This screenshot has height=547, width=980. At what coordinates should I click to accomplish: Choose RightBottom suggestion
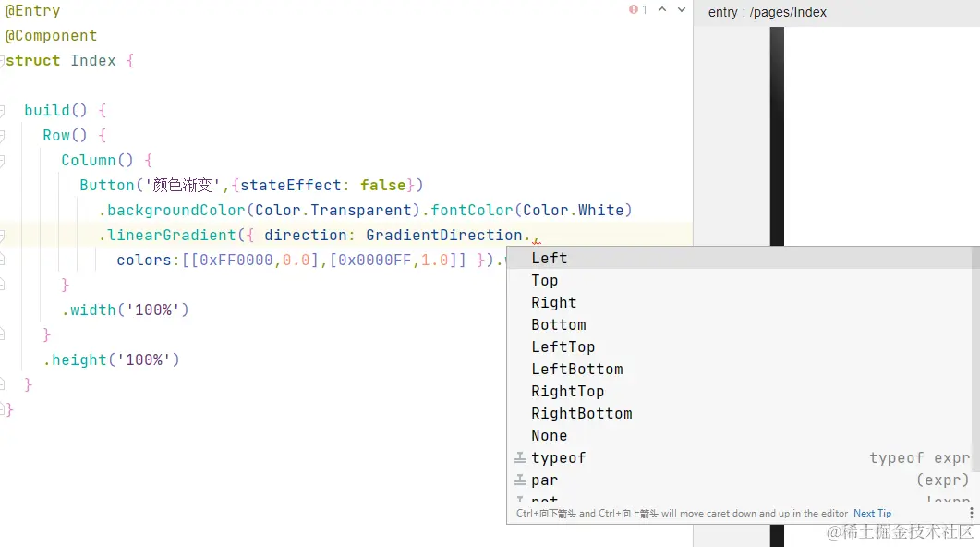739,414
